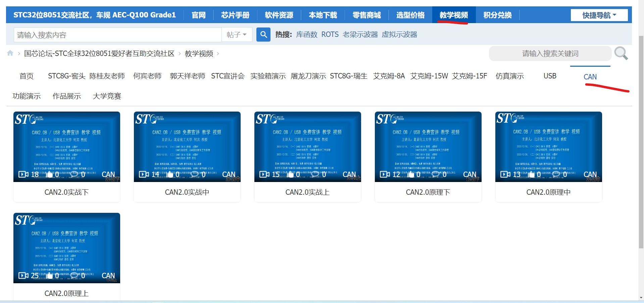Viewport: 644px width, 303px height.
Task: Click video count icon on CAN2.0原理上
Action: tap(23, 276)
